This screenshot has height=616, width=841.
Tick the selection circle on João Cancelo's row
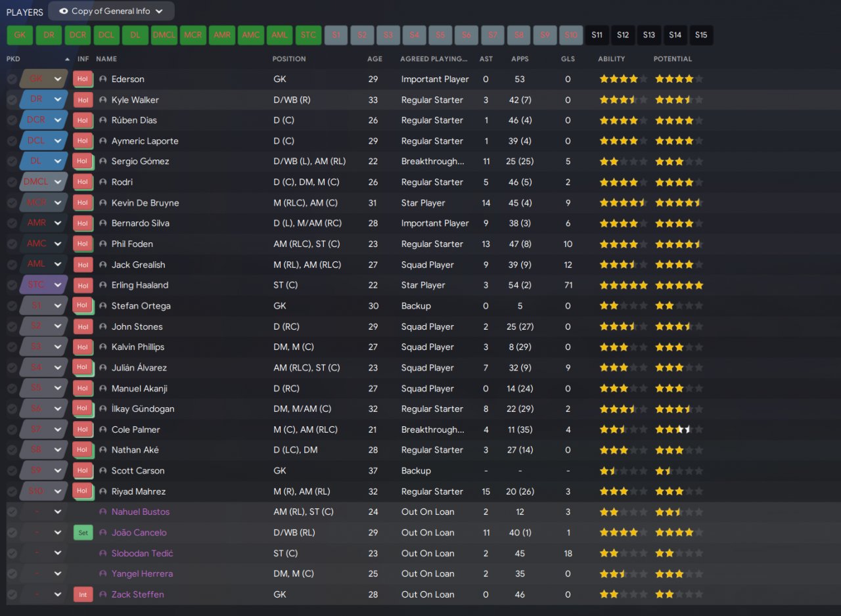[12, 533]
